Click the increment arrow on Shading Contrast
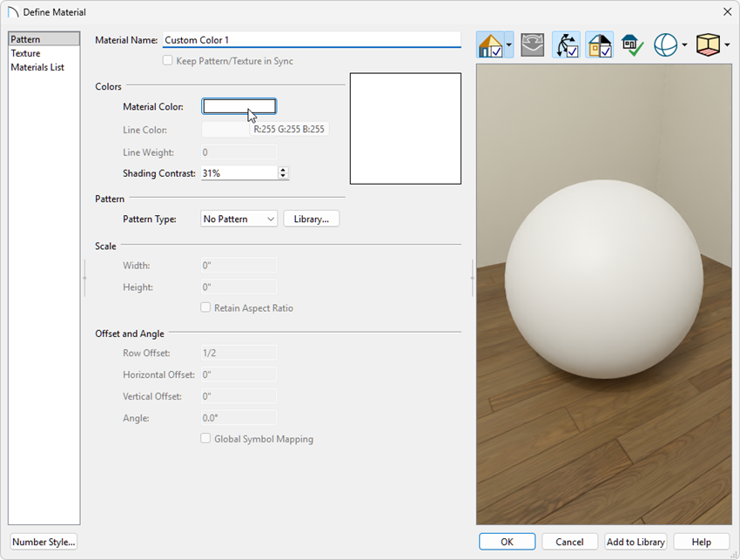Image resolution: width=740 pixels, height=560 pixels. (x=283, y=170)
